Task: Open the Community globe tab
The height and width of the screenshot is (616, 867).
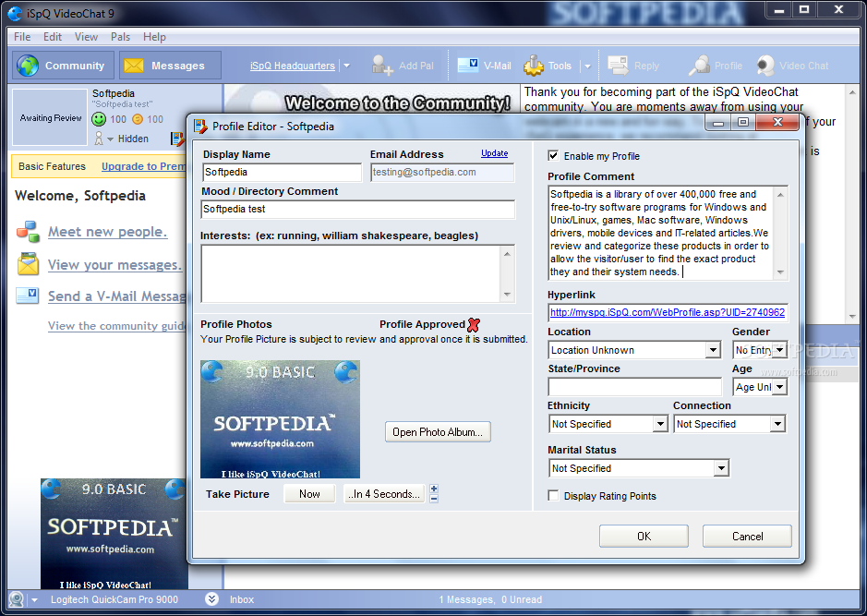Action: [x=63, y=66]
